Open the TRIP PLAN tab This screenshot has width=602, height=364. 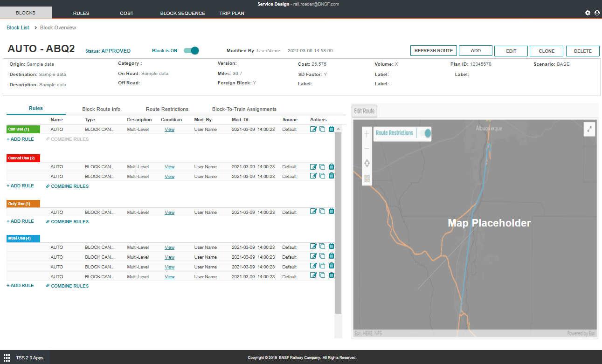[x=232, y=13]
